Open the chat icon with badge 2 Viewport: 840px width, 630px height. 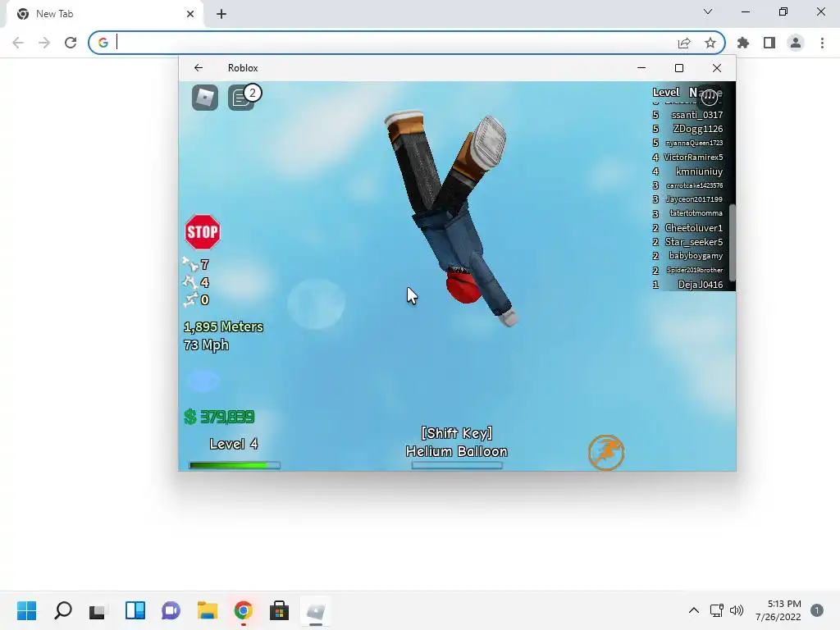click(x=242, y=98)
